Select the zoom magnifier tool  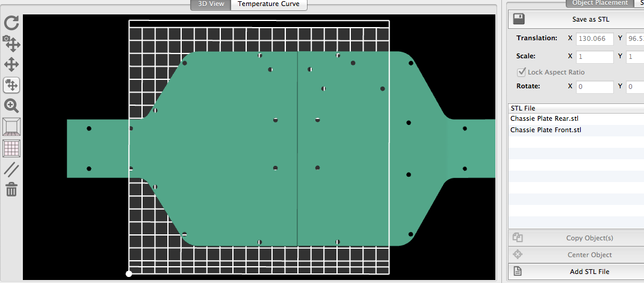[x=11, y=106]
